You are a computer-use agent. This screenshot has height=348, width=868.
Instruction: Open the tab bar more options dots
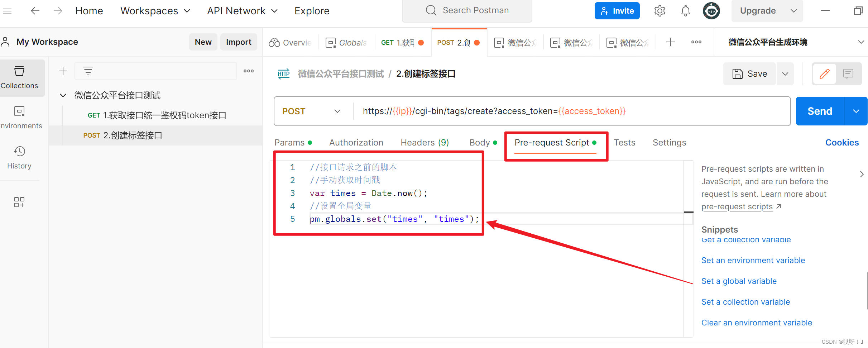tap(696, 42)
